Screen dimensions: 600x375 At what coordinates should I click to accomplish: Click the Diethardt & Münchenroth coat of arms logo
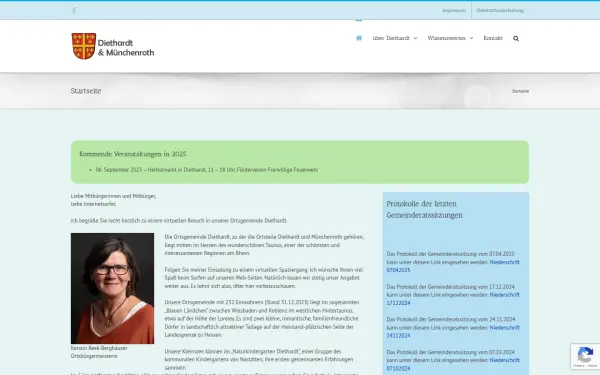[x=83, y=46]
